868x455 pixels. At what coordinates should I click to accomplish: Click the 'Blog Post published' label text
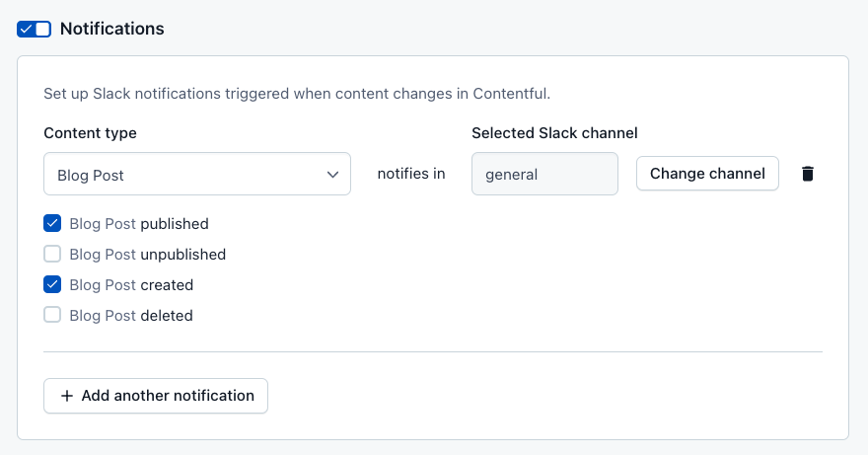[x=139, y=224]
